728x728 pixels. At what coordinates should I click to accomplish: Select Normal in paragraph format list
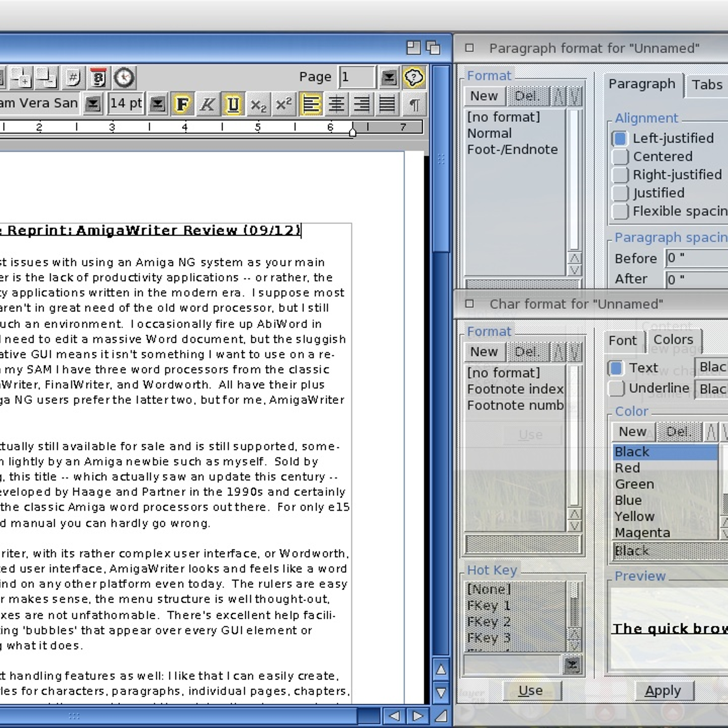point(515,133)
